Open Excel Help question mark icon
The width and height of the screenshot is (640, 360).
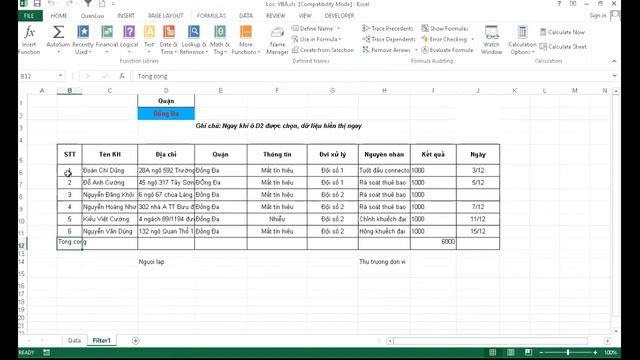559,4
